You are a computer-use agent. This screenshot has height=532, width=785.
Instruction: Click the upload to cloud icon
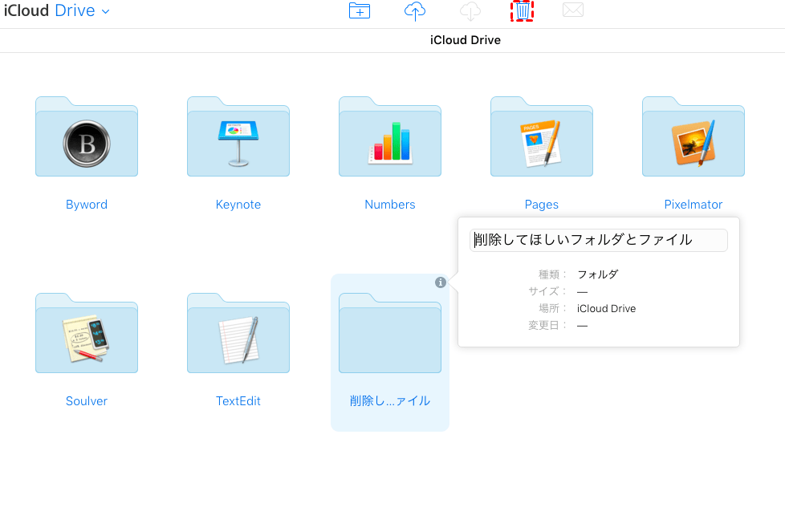point(414,11)
